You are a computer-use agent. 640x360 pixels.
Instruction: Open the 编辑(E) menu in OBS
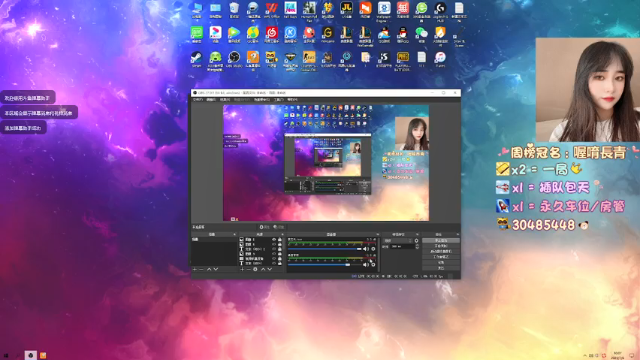211,99
